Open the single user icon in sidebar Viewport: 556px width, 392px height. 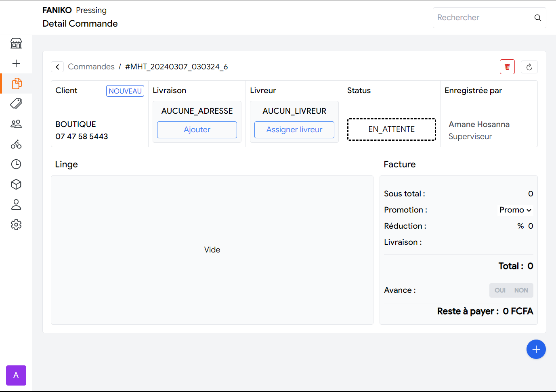(x=16, y=204)
